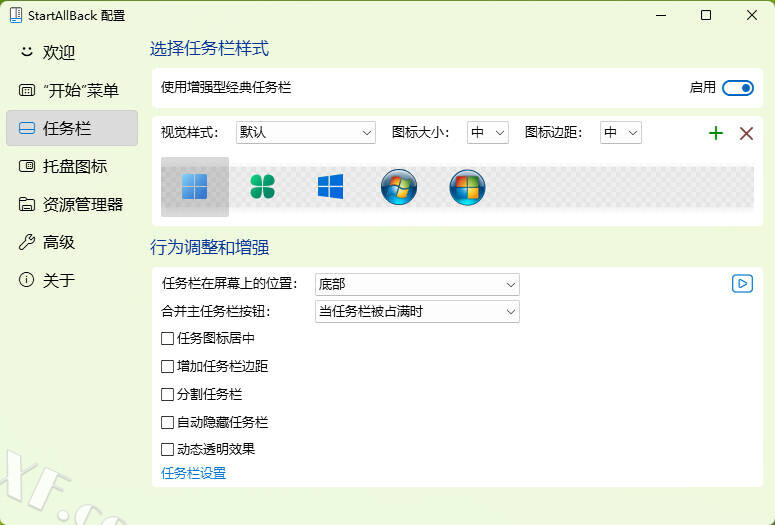Image resolution: width=775 pixels, height=525 pixels.
Task: Click the smiley icon beside 欢迎
Action: (x=26, y=52)
